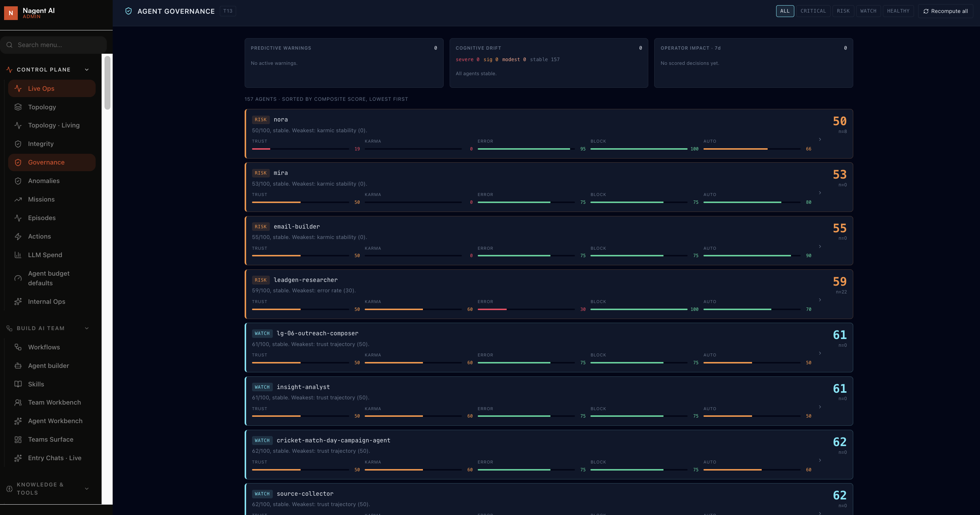Filter agents by WATCH
This screenshot has width=980, height=515.
coord(868,11)
